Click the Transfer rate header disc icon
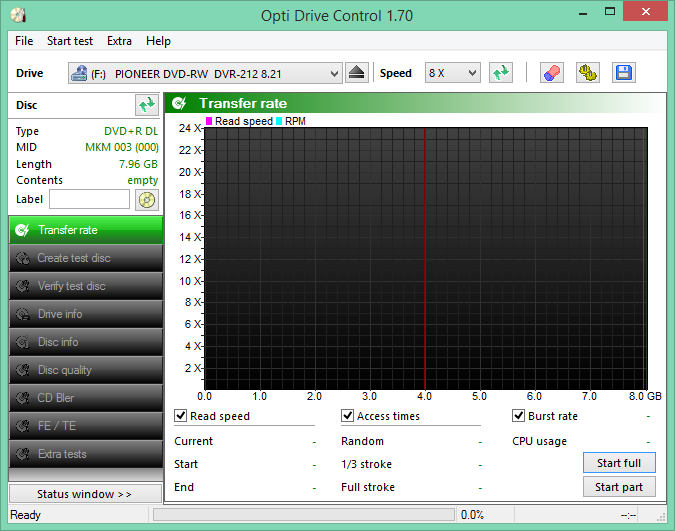 [179, 103]
